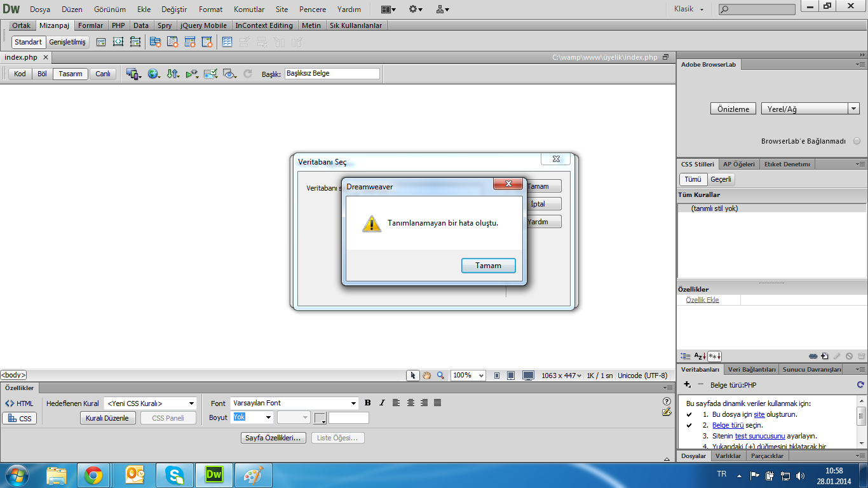The width and height of the screenshot is (868, 488).
Task: Set the mobile window size icon
Action: pyautogui.click(x=496, y=376)
